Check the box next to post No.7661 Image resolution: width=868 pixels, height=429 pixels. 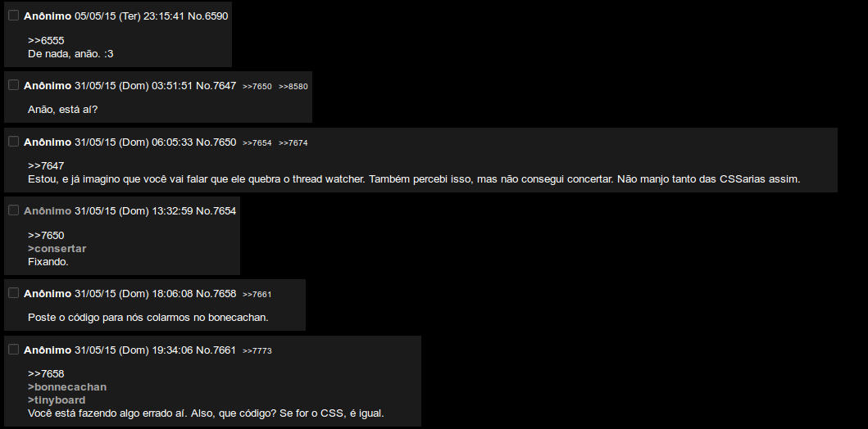click(14, 350)
